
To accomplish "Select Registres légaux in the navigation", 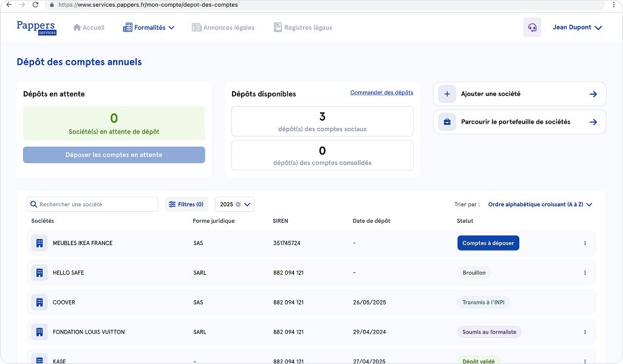I will (303, 27).
